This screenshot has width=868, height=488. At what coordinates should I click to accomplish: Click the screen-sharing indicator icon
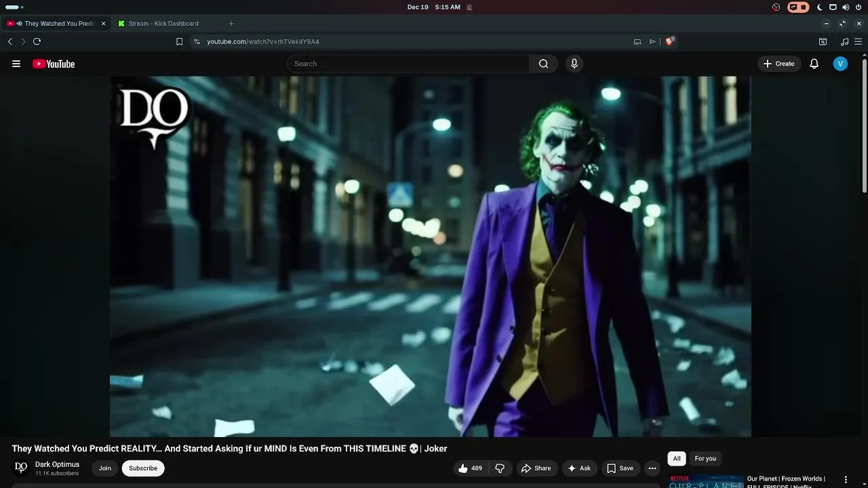click(x=793, y=7)
